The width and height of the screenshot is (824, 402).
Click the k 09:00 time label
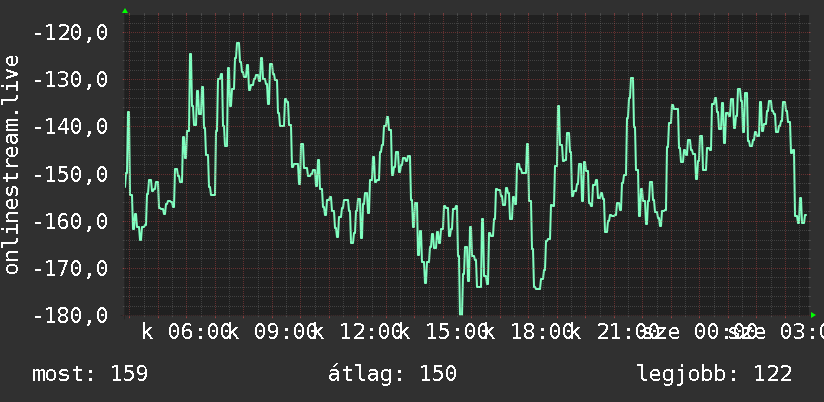pyautogui.click(x=273, y=332)
